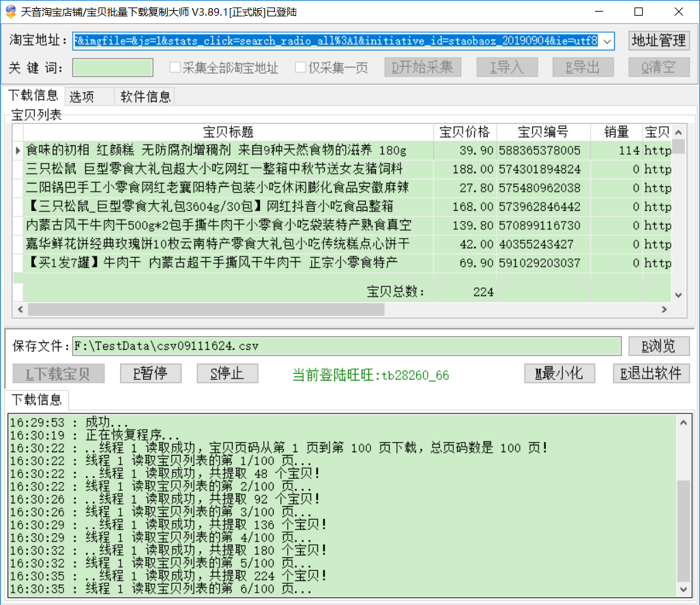Click the item list scroll-down arrow
700x605 pixels.
tap(678, 295)
